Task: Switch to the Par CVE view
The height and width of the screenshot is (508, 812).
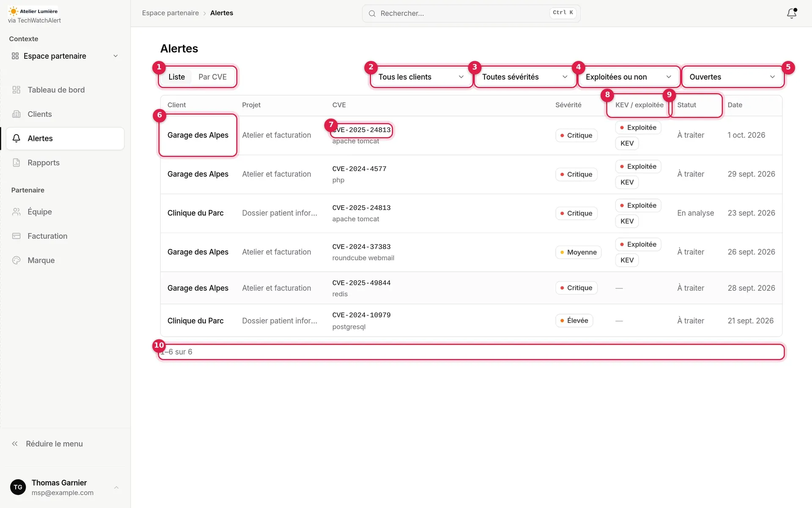Action: click(213, 77)
